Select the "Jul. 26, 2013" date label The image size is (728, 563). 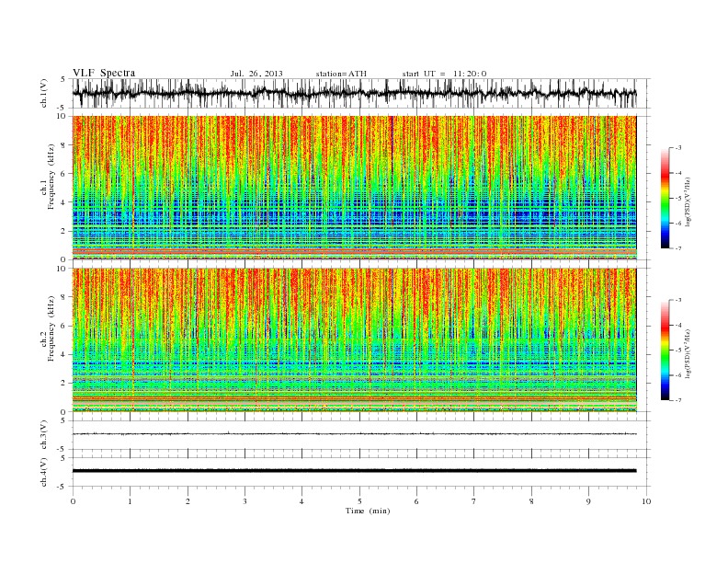pyautogui.click(x=256, y=74)
